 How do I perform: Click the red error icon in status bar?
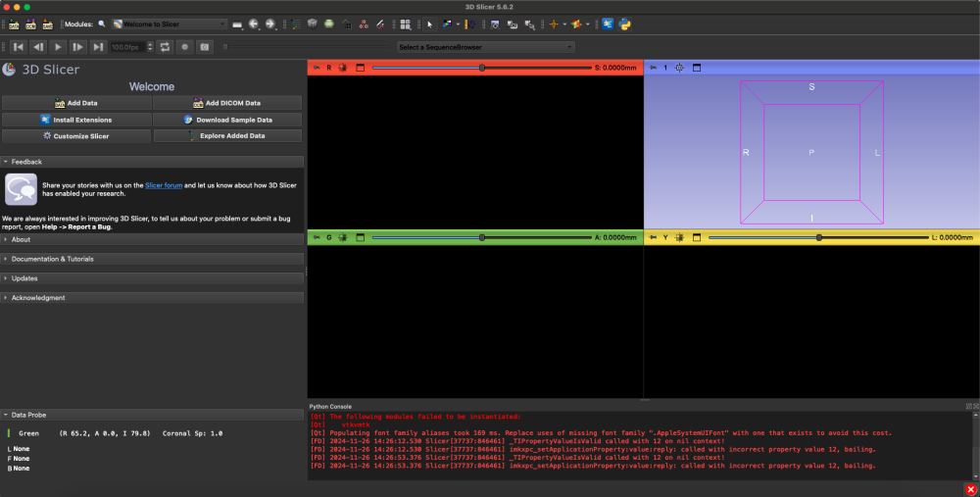[970, 488]
